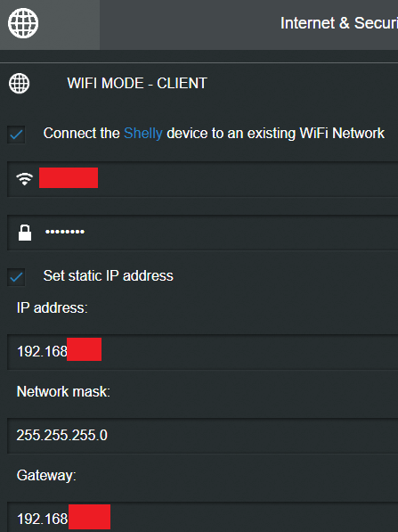Screen dimensions: 398x532
Task: Click the IP address: label
Action: [x=53, y=308]
